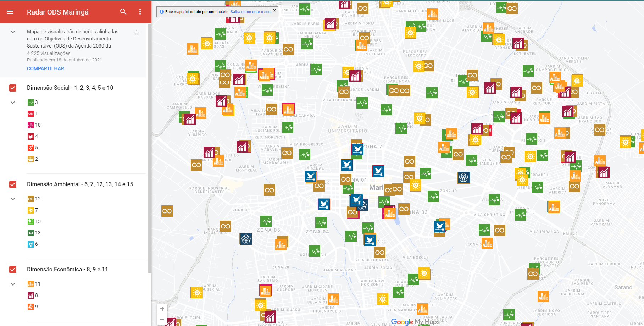Hide the Dimensão Econômica layer
Viewport: 644px width, 326px height.
pos(13,270)
